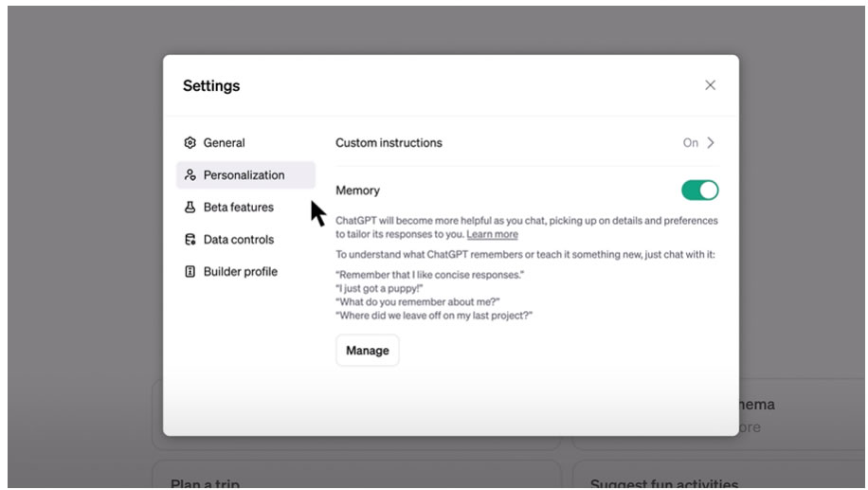Click the badge icon beside Builder profile
The height and width of the screenshot is (490, 868).
click(x=190, y=272)
